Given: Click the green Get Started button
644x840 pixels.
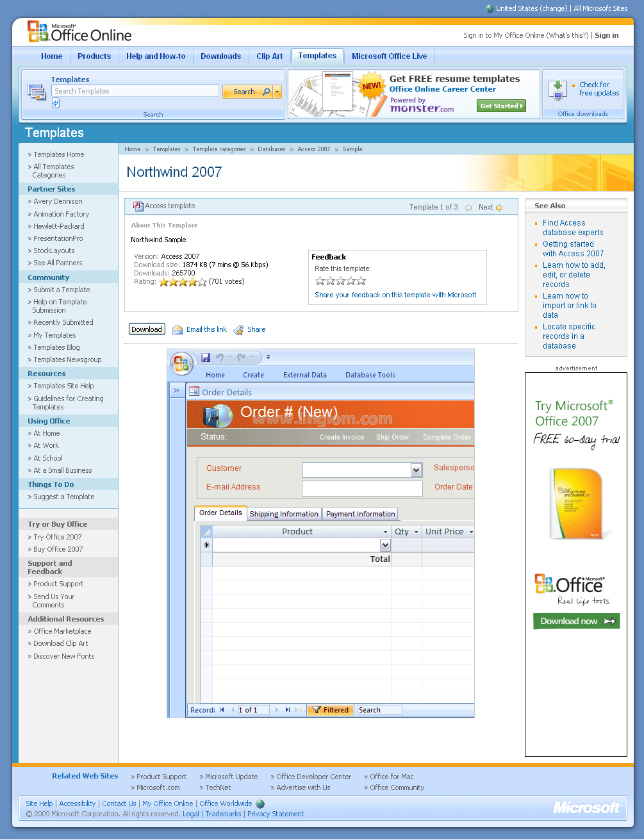Looking at the screenshot, I should click(x=502, y=106).
